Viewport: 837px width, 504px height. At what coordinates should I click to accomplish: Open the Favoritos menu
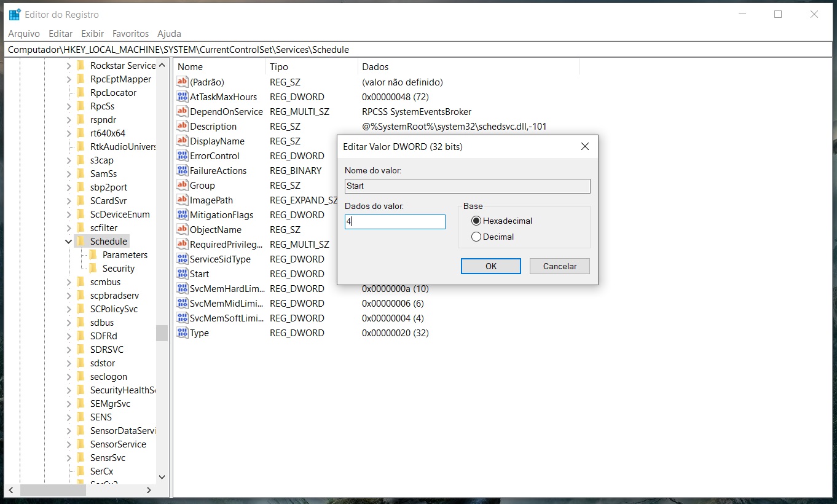tap(130, 34)
